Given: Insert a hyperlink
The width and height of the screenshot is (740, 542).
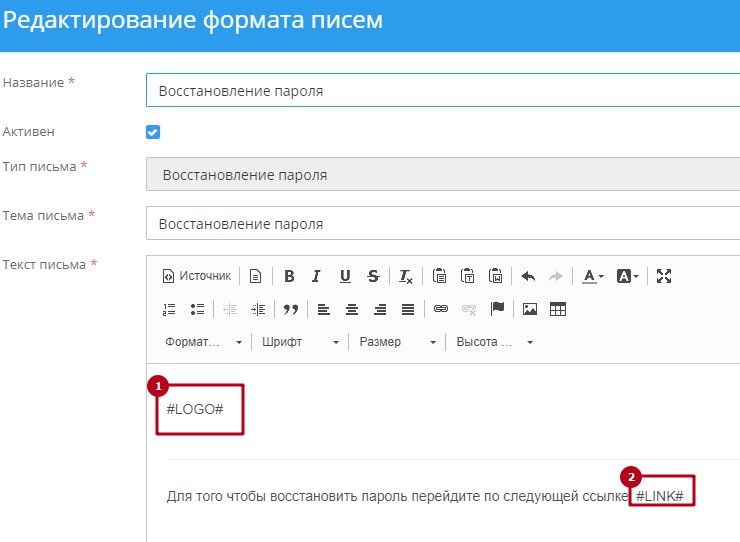Looking at the screenshot, I should pos(441,309).
